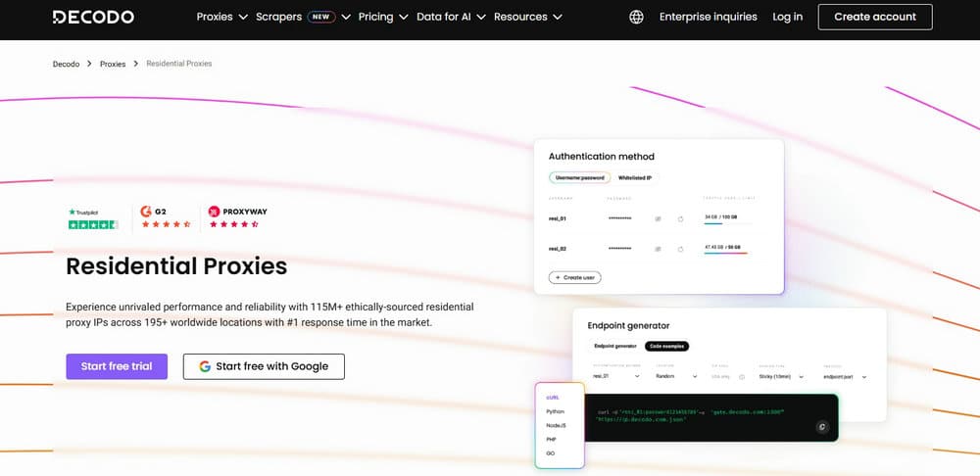This screenshot has height=476, width=980.
Task: Copy password icon for resi_01
Action: tap(658, 218)
